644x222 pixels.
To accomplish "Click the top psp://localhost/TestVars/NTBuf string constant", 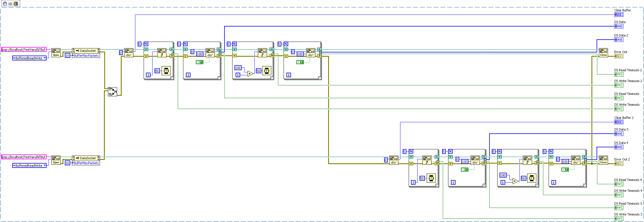I will (24, 50).
